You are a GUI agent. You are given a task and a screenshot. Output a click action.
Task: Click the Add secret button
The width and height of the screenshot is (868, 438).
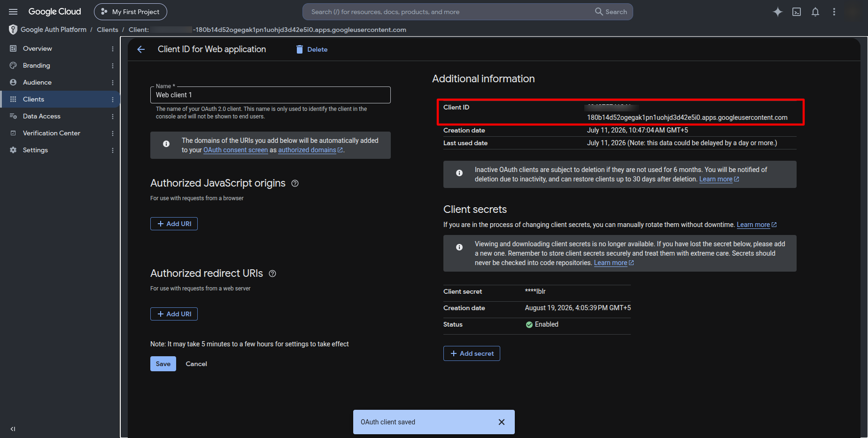click(x=472, y=353)
